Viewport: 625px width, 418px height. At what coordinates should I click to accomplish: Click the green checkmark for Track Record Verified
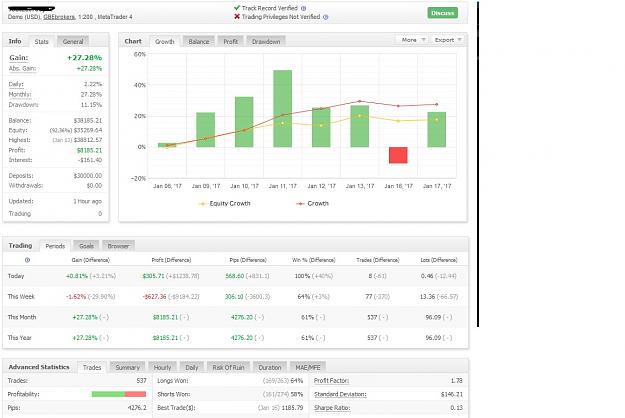tap(237, 8)
